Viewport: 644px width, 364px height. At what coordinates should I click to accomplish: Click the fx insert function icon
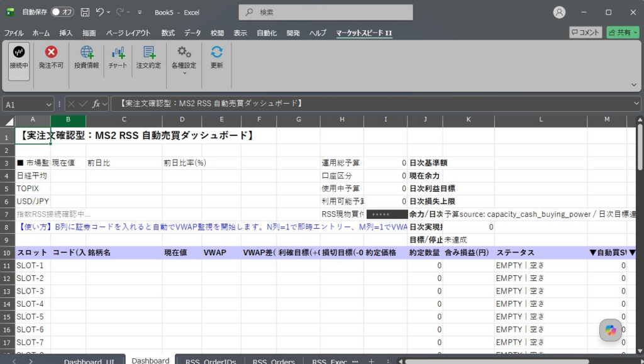tap(96, 104)
